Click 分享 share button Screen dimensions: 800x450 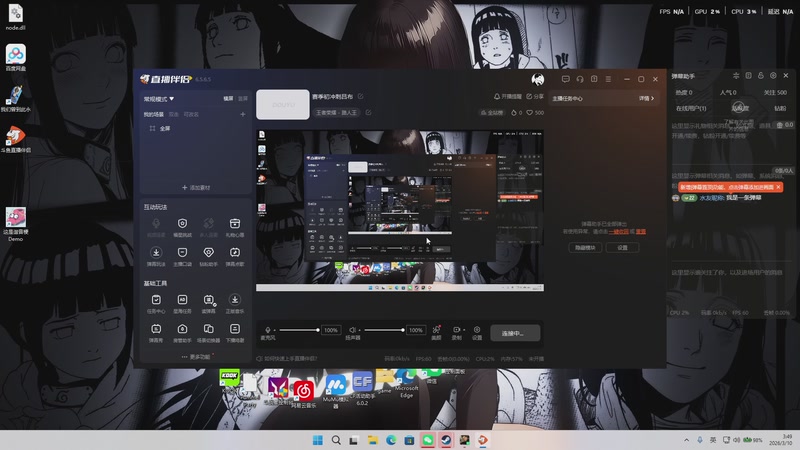[535, 96]
